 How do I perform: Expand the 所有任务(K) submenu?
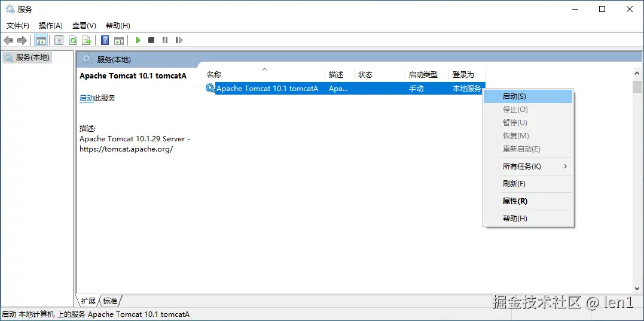(528, 166)
